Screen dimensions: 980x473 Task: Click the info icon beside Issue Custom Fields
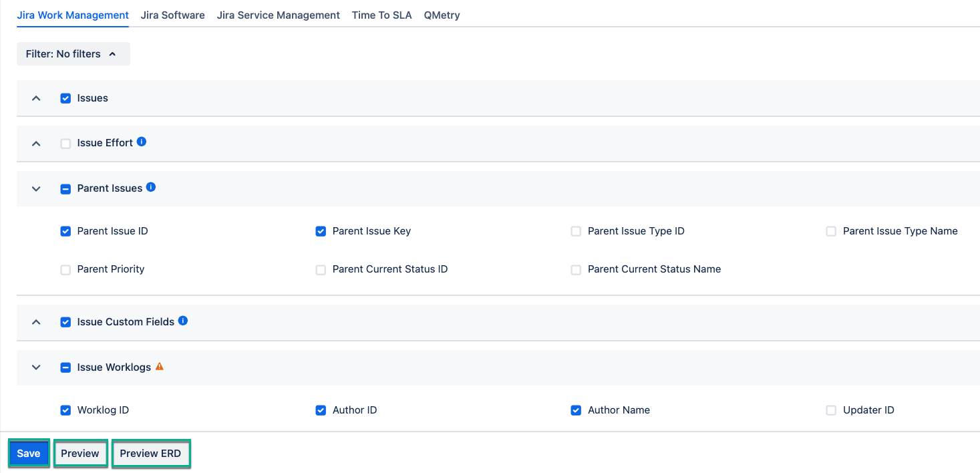tap(182, 321)
